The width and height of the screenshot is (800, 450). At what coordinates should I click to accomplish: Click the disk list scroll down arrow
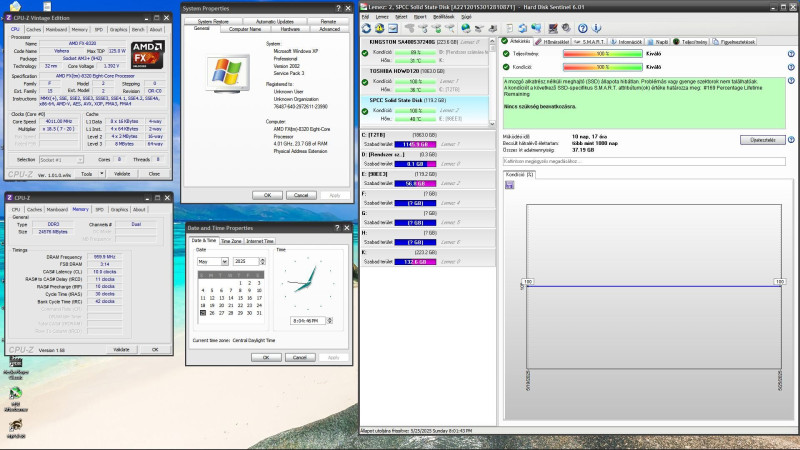pos(492,123)
